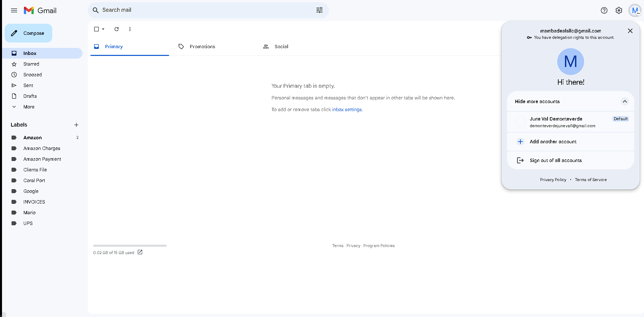Open the Inbox folder
Viewport: 644px width, 317px height.
[x=42, y=53]
